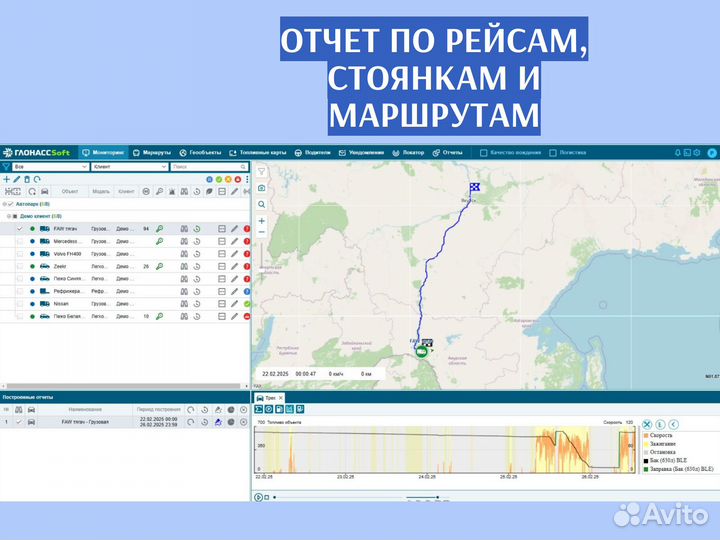720x540 pixels.
Task: Refresh the object list
Action: tap(37, 179)
